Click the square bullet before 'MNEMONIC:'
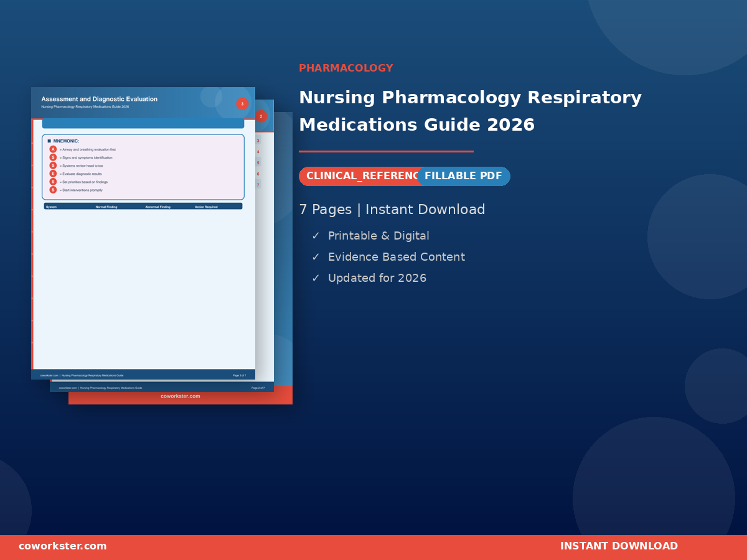747x560 pixels. pos(49,141)
